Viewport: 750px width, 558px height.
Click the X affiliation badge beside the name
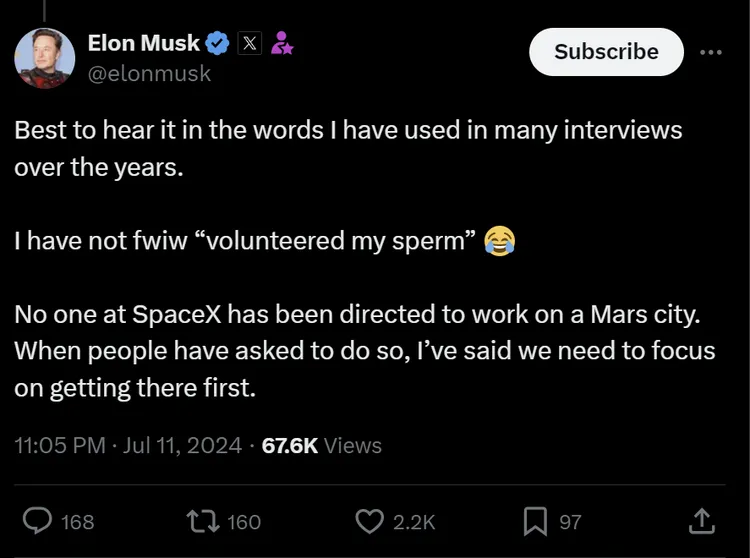(x=251, y=43)
